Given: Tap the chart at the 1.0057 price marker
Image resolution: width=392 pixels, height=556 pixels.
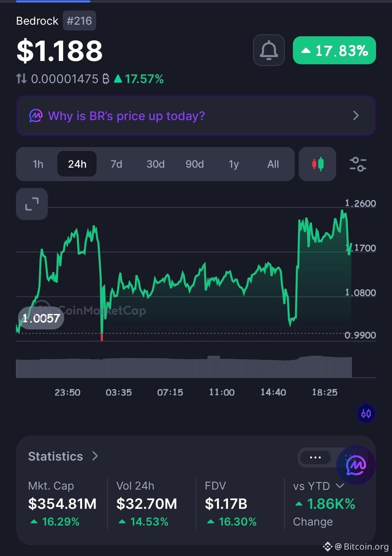Looking at the screenshot, I should [x=41, y=318].
